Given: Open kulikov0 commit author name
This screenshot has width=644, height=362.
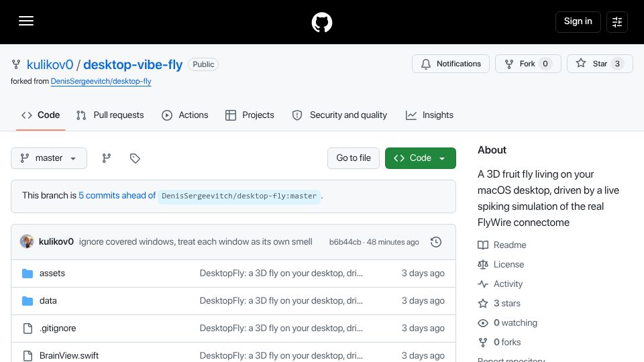Looking at the screenshot, I should tap(56, 242).
